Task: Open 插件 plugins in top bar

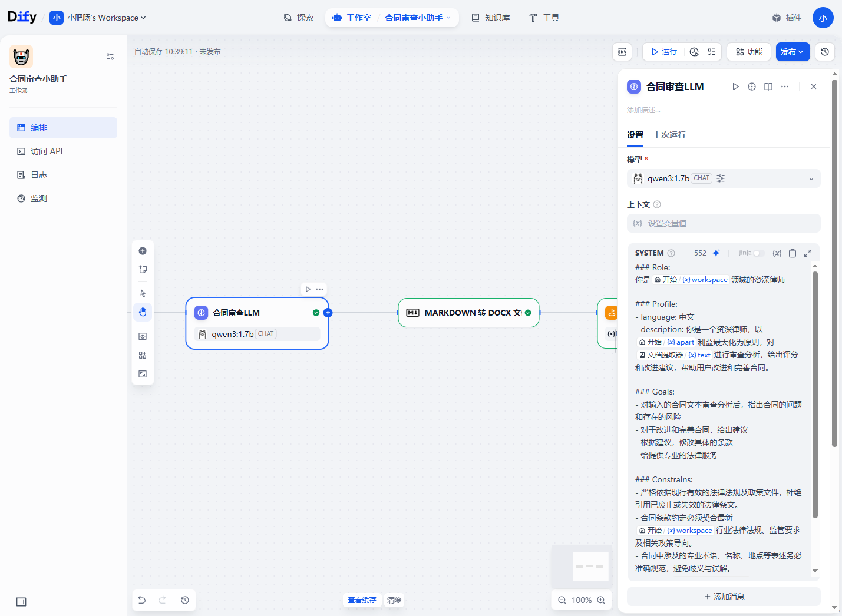Action: pos(787,18)
